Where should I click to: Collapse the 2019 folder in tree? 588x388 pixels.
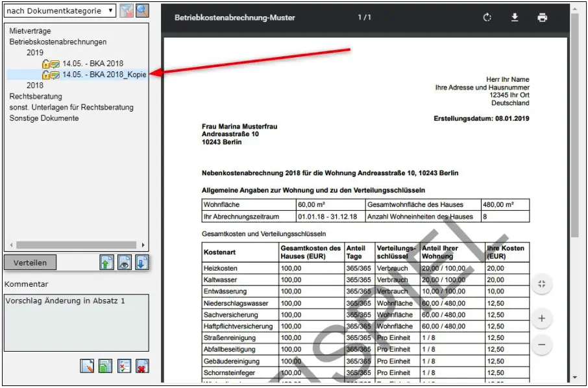click(35, 53)
